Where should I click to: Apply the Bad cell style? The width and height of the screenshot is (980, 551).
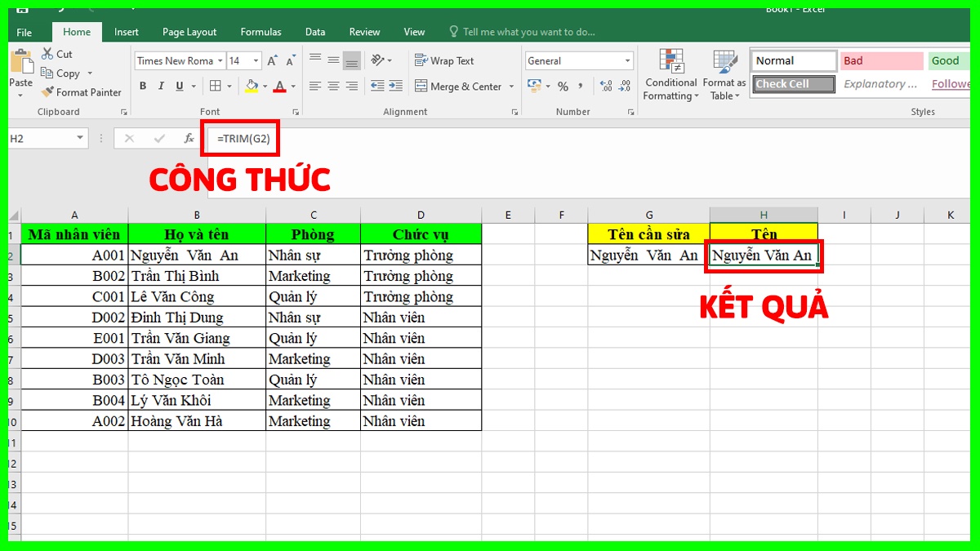coord(882,60)
